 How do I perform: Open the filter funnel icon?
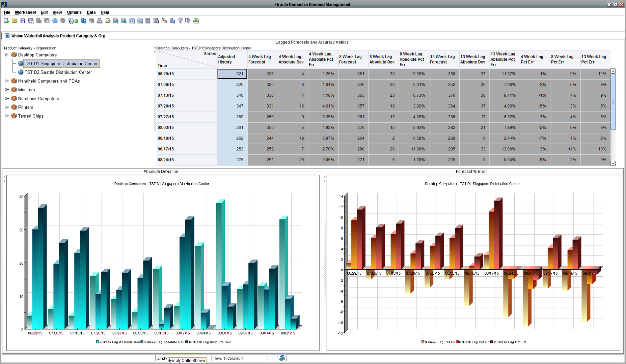coord(180,21)
